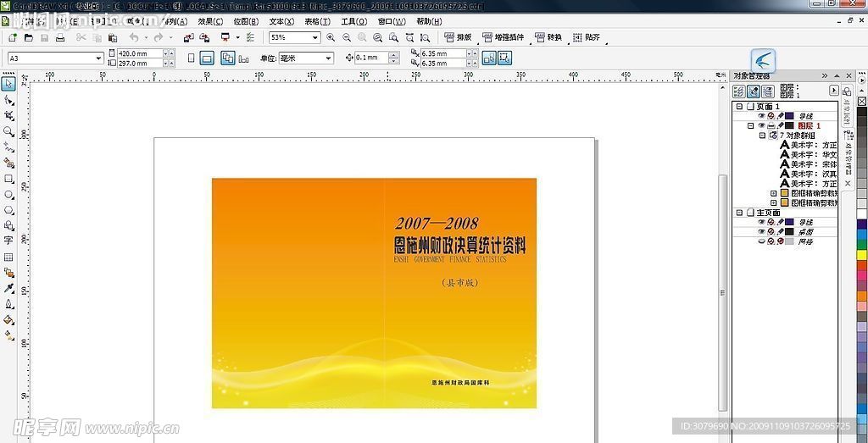
Task: Select the Table tool
Action: coord(8,257)
